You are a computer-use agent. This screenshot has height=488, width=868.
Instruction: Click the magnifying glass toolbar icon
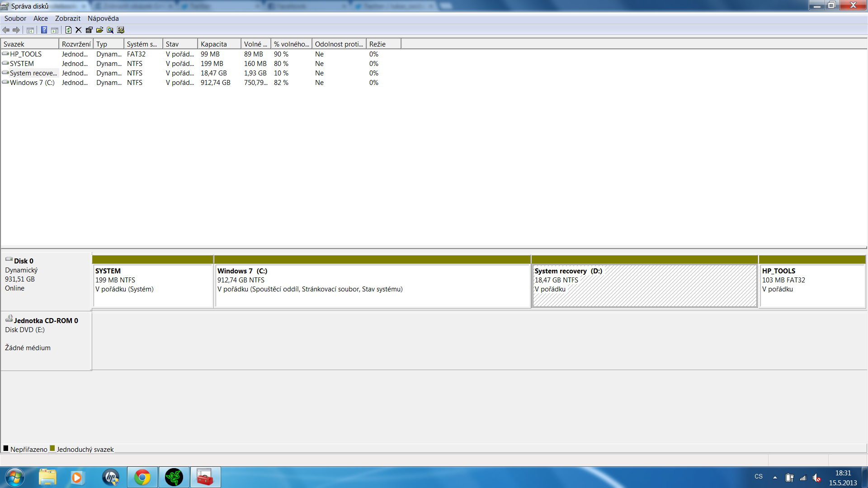click(x=110, y=30)
